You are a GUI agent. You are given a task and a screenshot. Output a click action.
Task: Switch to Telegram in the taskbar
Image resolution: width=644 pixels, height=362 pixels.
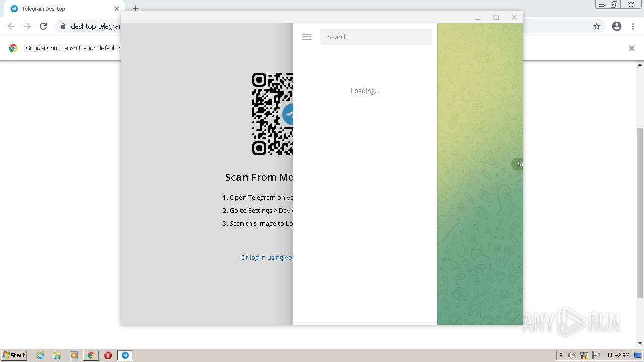click(125, 355)
